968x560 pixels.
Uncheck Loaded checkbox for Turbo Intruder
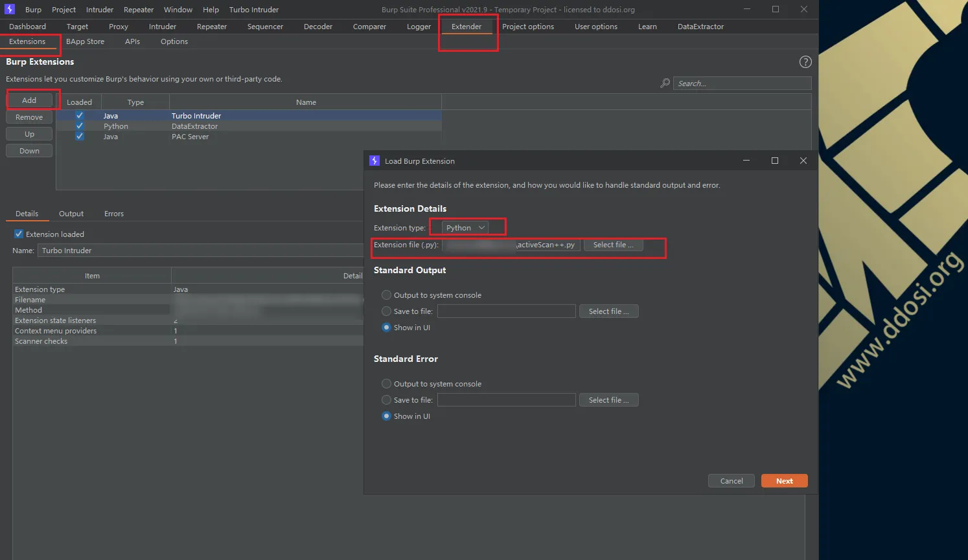tap(79, 115)
